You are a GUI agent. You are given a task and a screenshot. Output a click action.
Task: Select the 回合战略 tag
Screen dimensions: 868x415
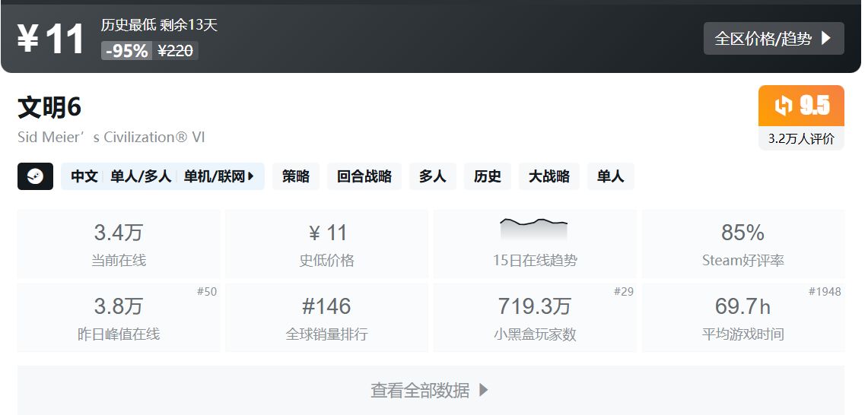(364, 176)
